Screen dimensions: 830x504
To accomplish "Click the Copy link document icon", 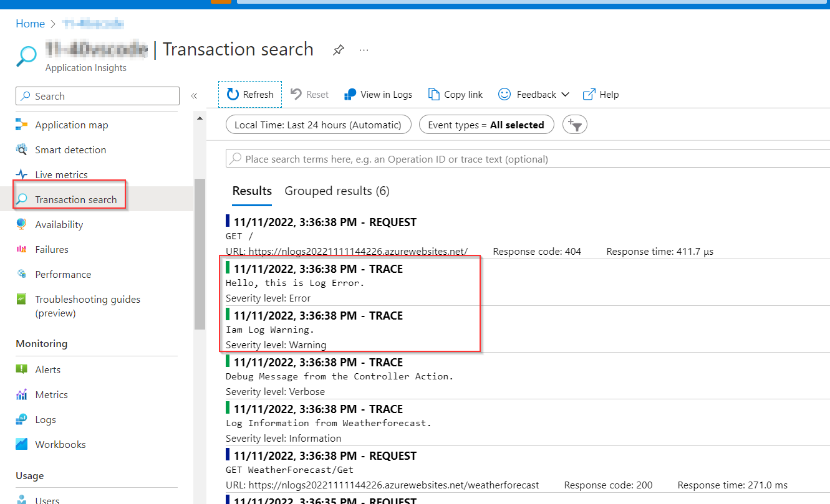I will [x=433, y=95].
